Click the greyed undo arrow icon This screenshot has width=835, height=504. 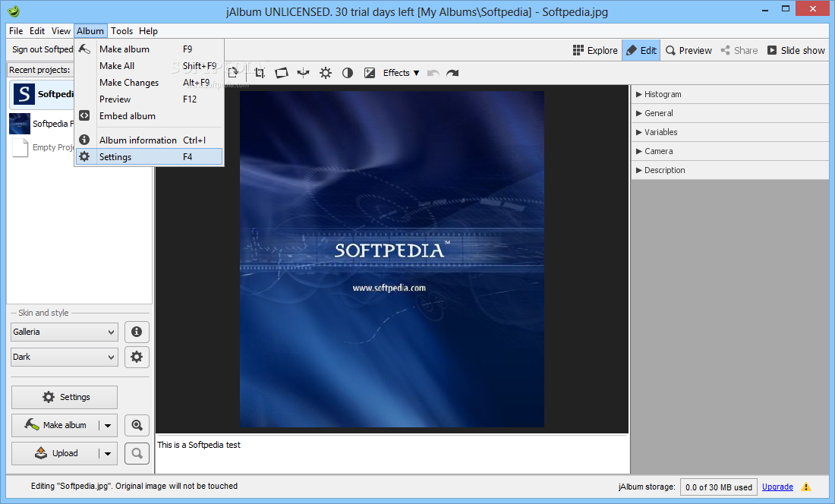pos(433,73)
